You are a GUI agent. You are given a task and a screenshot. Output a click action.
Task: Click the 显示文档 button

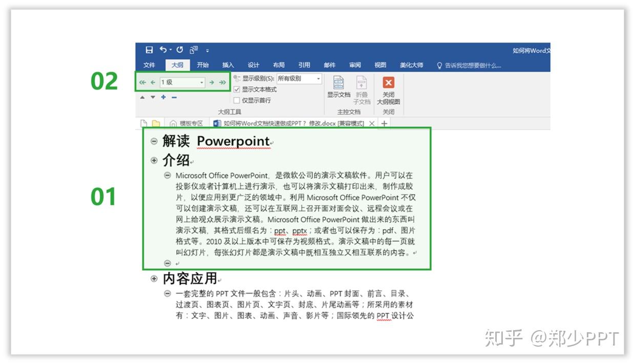(338, 87)
